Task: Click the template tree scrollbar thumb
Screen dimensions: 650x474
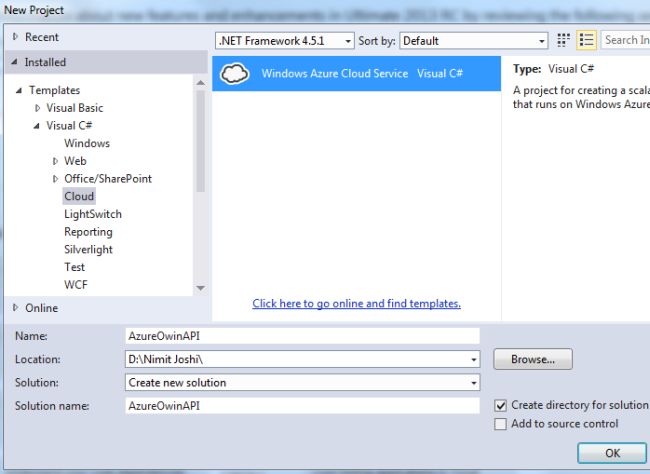Action: (x=201, y=141)
